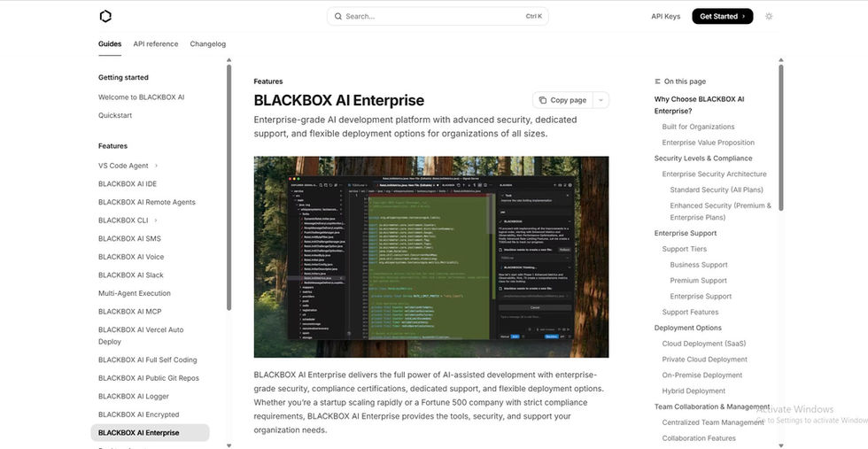Open the BLACKBOX AI Slack page

pos(131,275)
